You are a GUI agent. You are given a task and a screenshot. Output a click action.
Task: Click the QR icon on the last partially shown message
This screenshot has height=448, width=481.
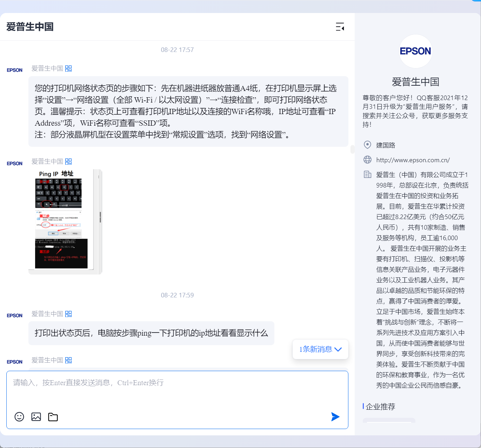[x=68, y=360]
